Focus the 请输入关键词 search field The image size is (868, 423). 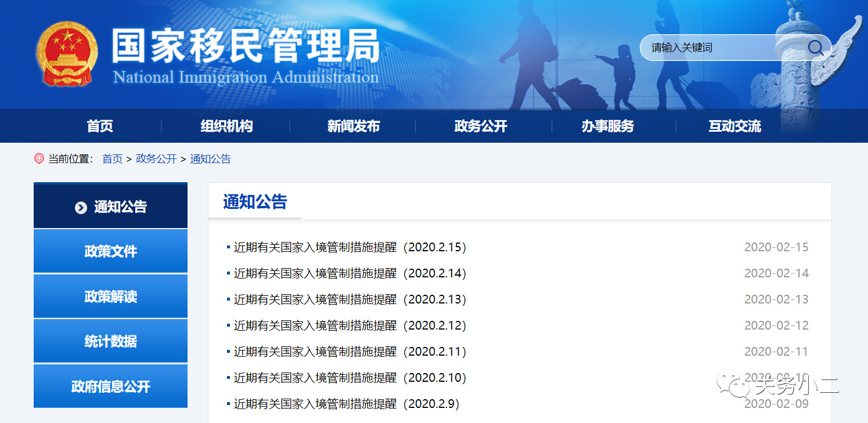726,48
